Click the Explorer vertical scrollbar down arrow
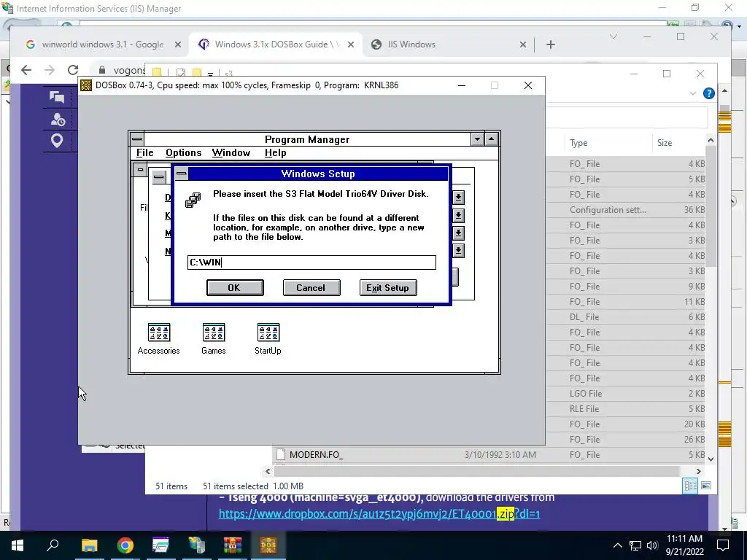747x560 pixels. click(x=711, y=459)
